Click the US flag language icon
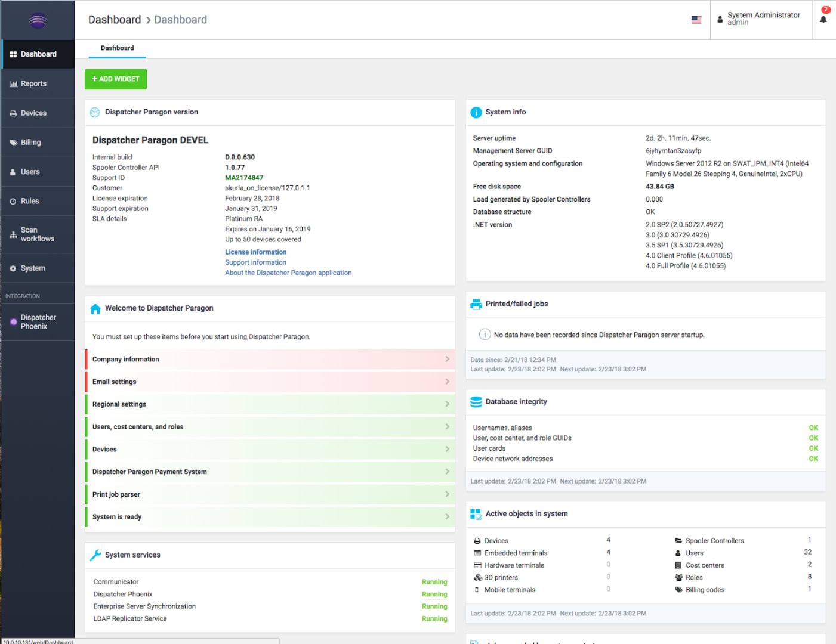This screenshot has width=836, height=644. (696, 20)
